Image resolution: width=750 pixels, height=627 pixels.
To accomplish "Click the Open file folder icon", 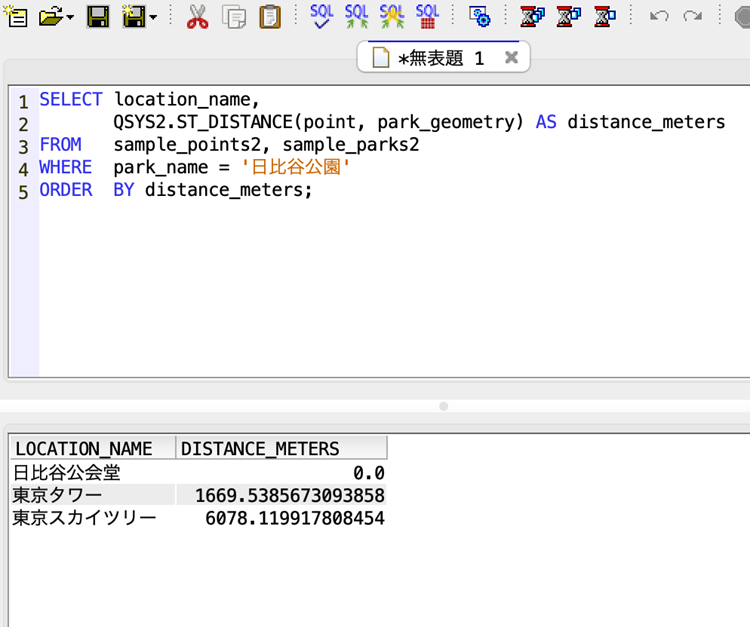I will pyautogui.click(x=51, y=16).
